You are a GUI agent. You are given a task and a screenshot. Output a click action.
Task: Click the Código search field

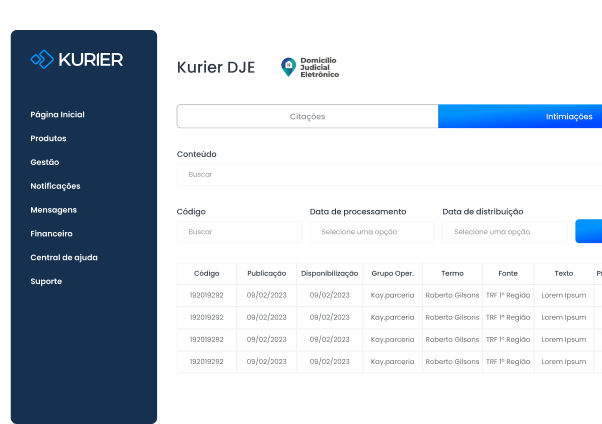click(x=239, y=232)
